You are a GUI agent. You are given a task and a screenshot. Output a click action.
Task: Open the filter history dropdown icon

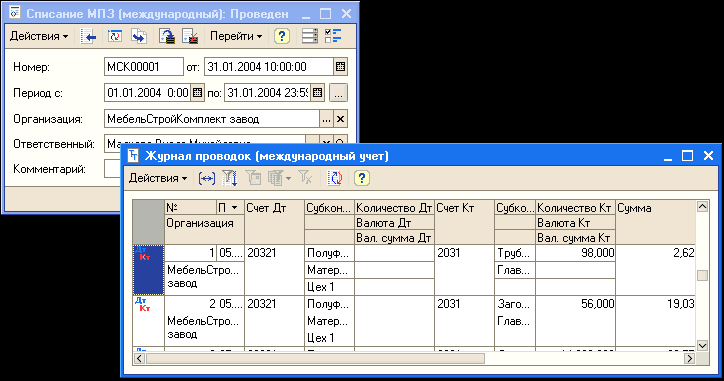click(x=279, y=178)
